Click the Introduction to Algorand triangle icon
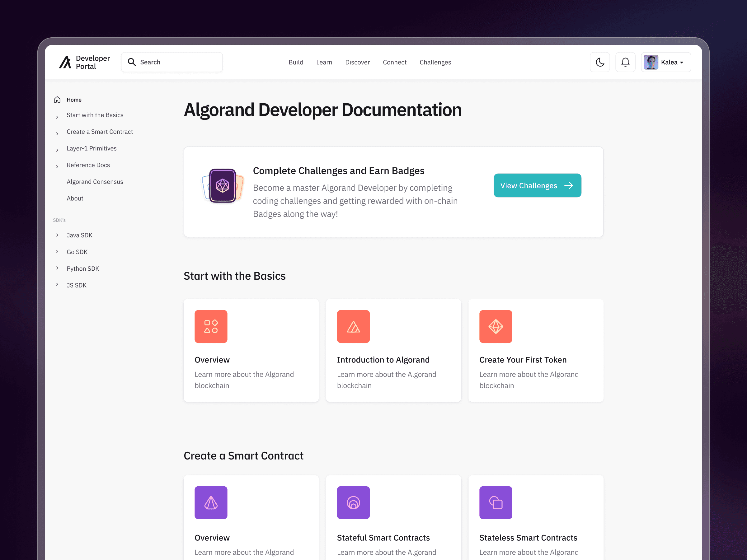 point(353,326)
